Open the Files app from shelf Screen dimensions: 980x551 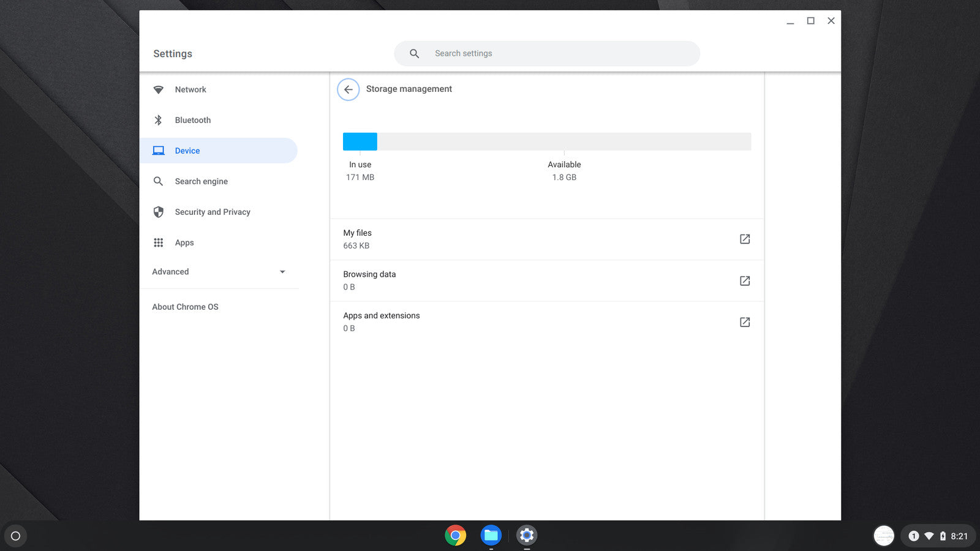[491, 536]
